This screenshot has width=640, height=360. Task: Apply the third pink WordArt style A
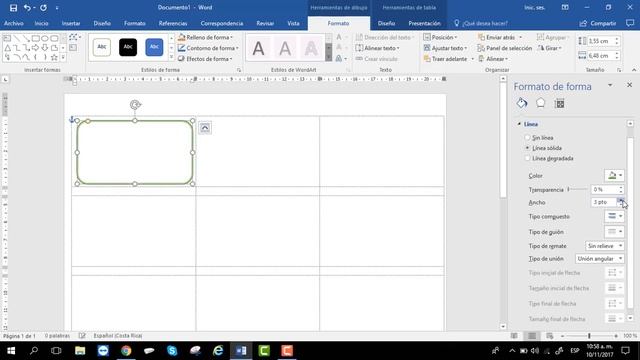coord(311,49)
